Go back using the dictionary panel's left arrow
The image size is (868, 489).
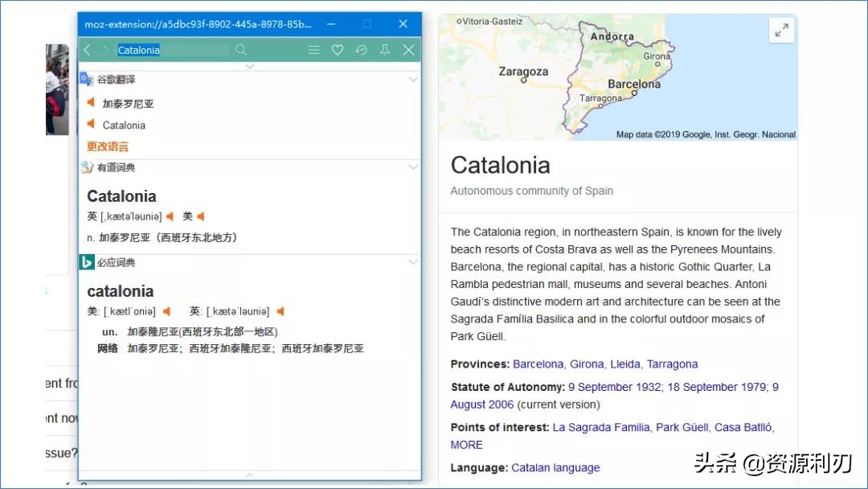tap(88, 50)
